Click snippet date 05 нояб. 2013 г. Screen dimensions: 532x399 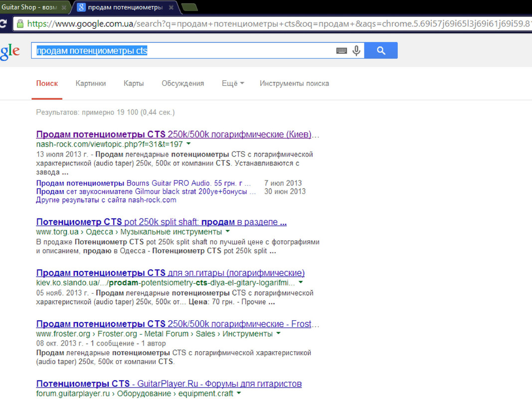pyautogui.click(x=62, y=293)
